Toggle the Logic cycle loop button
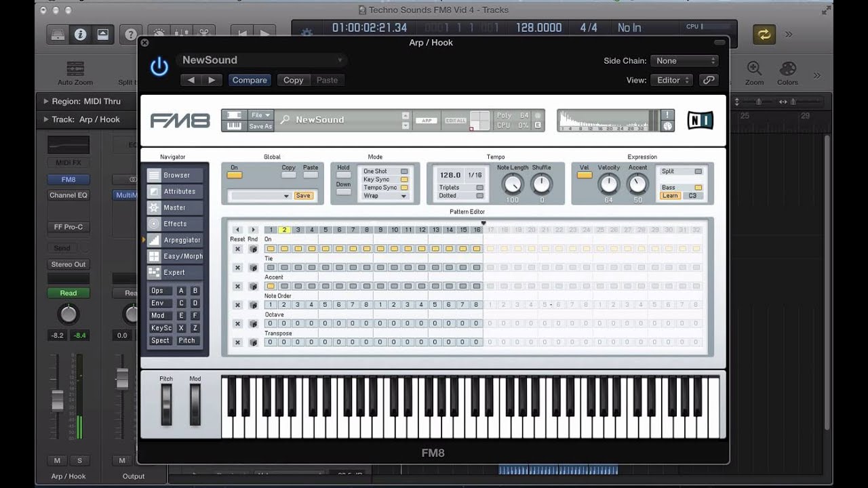The height and width of the screenshot is (488, 868). tap(764, 35)
